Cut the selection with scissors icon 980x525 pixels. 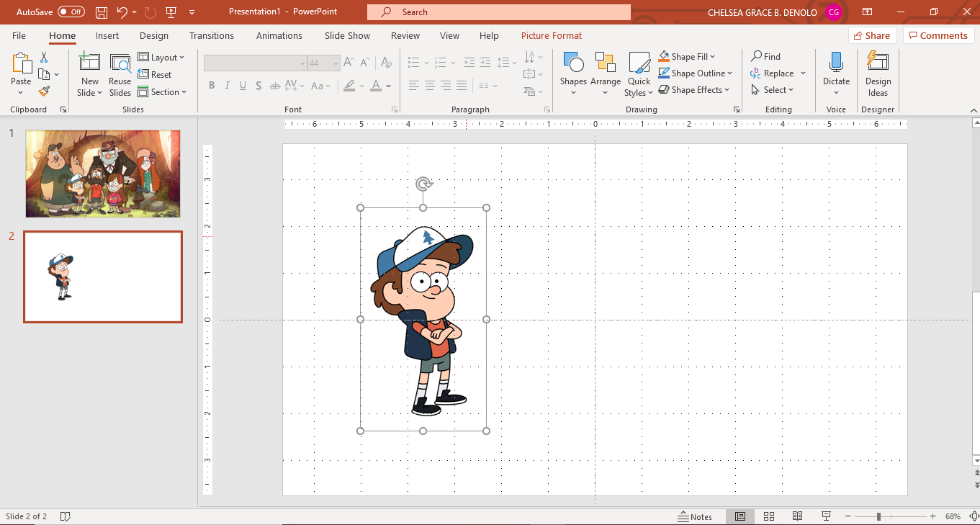[x=44, y=58]
